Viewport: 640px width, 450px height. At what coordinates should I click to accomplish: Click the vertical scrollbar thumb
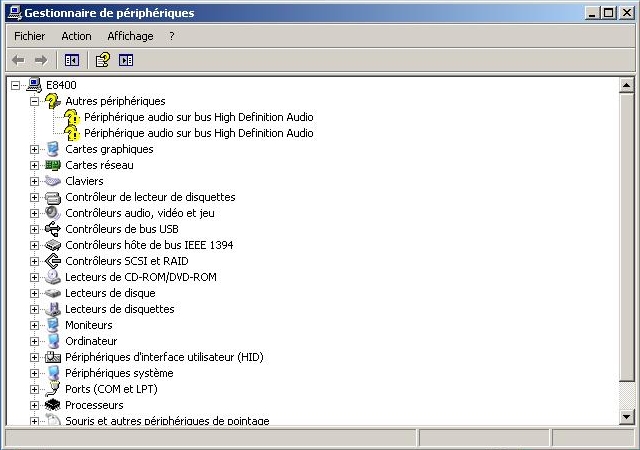tap(626, 237)
